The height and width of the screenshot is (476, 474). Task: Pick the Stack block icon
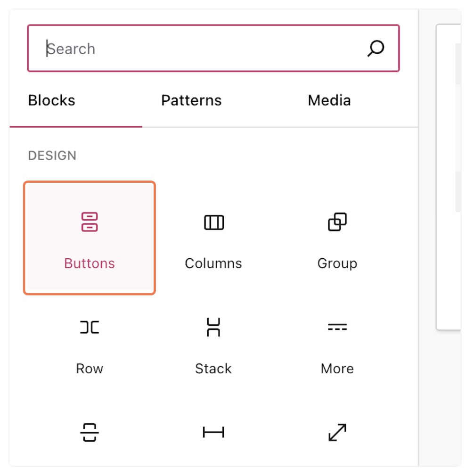click(x=213, y=327)
